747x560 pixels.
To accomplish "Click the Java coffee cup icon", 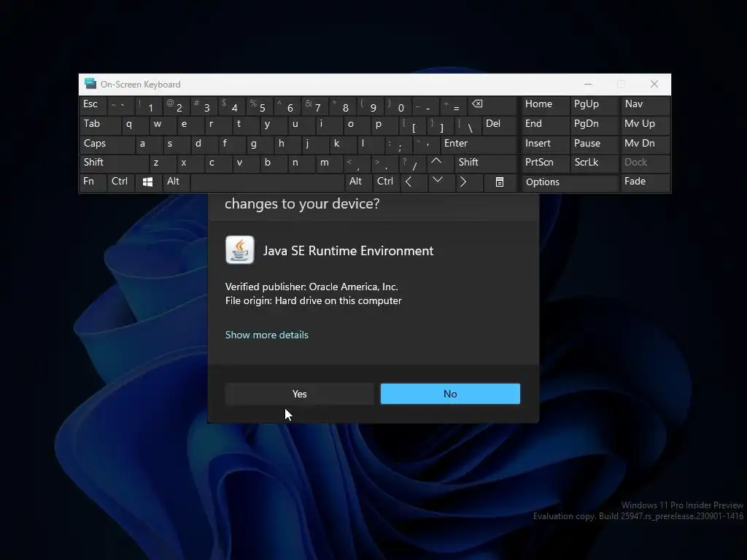I will [239, 249].
